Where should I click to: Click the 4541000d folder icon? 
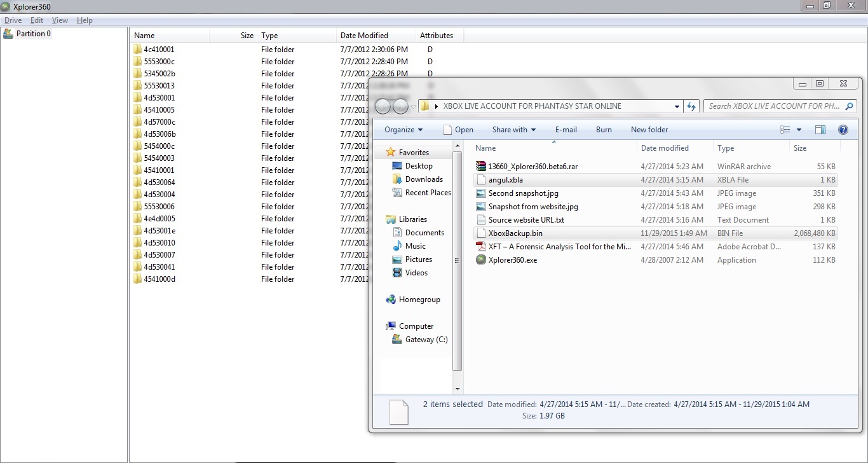click(138, 279)
